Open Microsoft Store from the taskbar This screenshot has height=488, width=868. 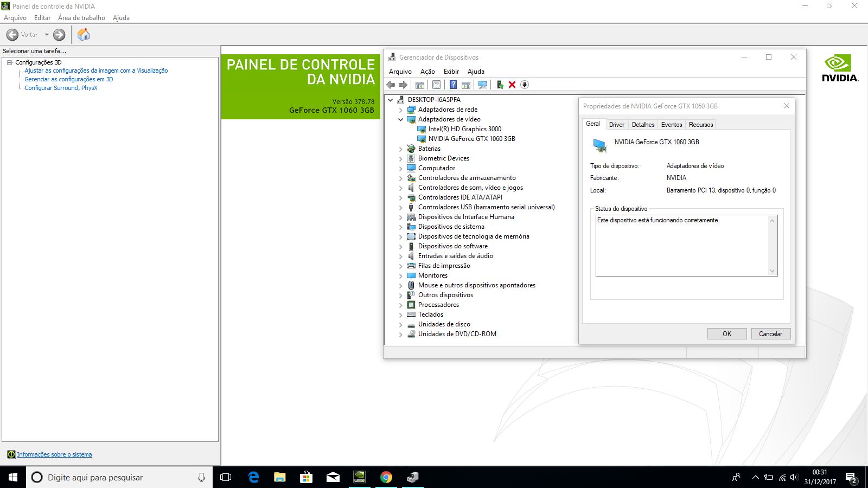tap(307, 477)
